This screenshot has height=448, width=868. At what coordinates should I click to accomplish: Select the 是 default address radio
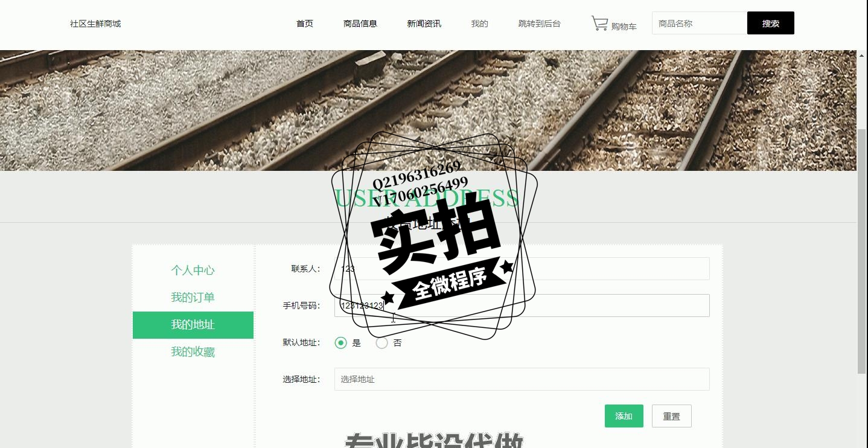341,343
